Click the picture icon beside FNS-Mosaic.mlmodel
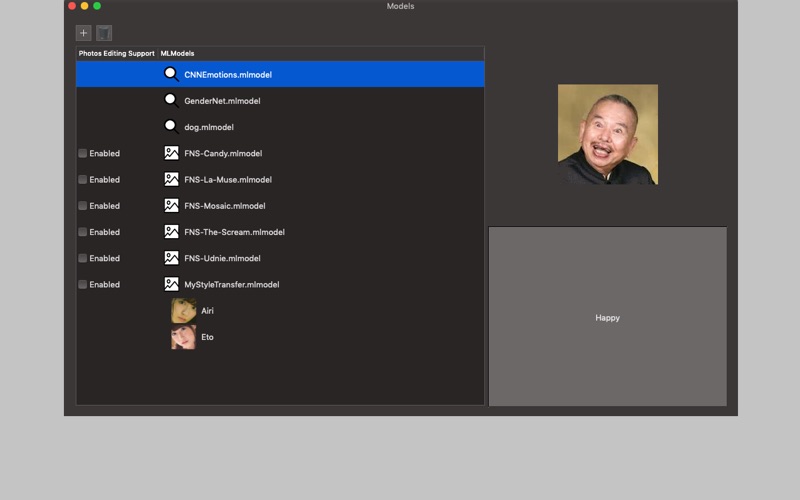This screenshot has width=800, height=500. coord(171,205)
